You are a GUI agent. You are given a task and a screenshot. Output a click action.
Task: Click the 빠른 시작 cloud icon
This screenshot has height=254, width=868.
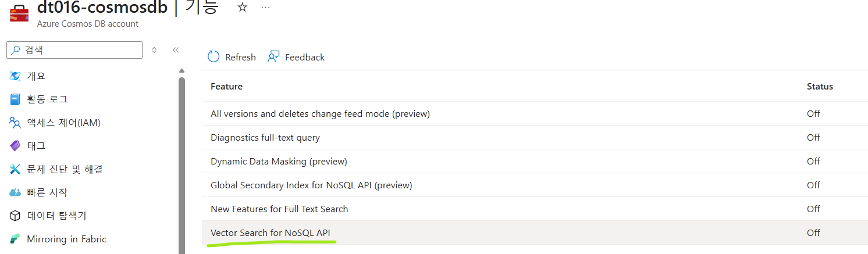tap(15, 192)
